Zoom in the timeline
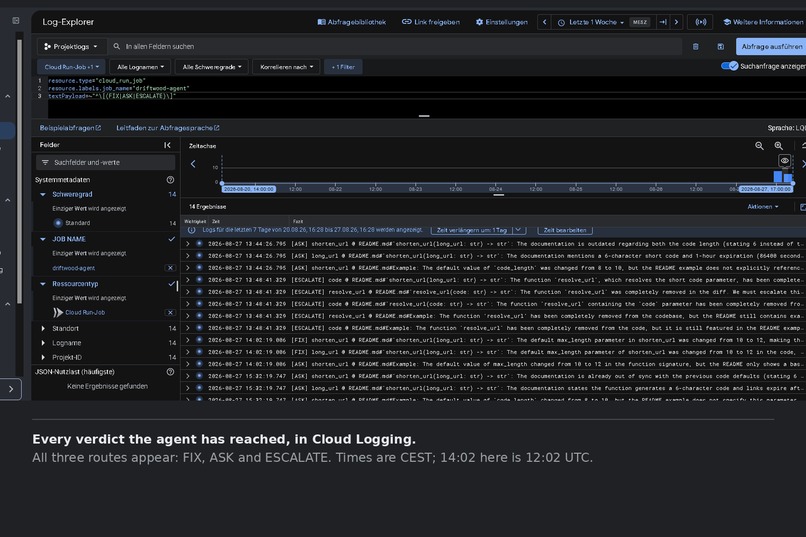806x537 pixels. (x=779, y=146)
